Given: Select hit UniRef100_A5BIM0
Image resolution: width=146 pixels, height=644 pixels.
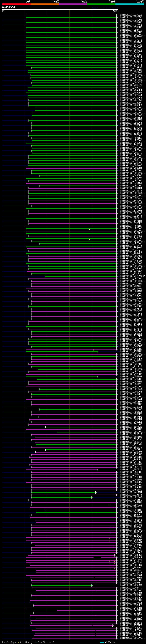Looking at the screenshot, I should coord(131,352).
